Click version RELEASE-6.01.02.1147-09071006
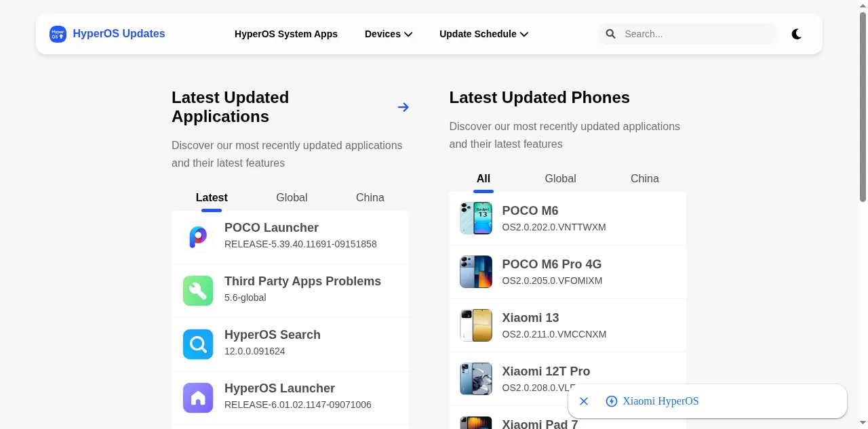868x429 pixels. pyautogui.click(x=298, y=405)
